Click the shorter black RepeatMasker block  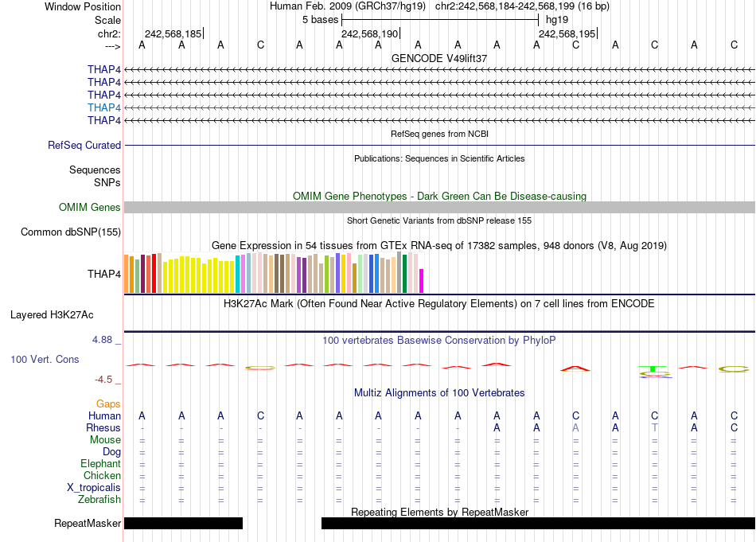pyautogui.click(x=183, y=523)
